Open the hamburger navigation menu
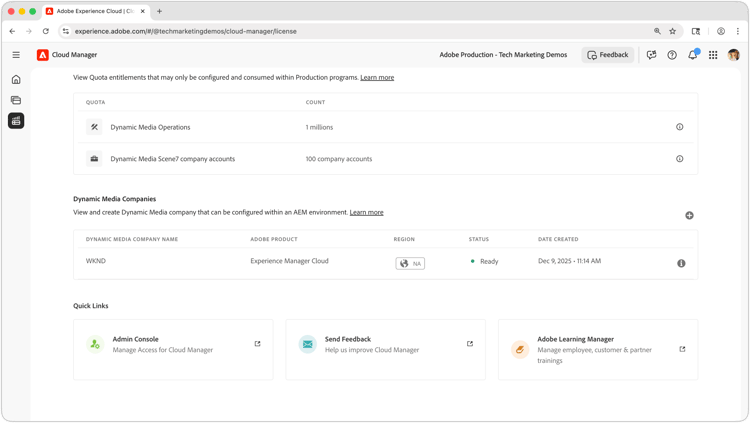Viewport: 750px width, 423px height. click(x=16, y=55)
